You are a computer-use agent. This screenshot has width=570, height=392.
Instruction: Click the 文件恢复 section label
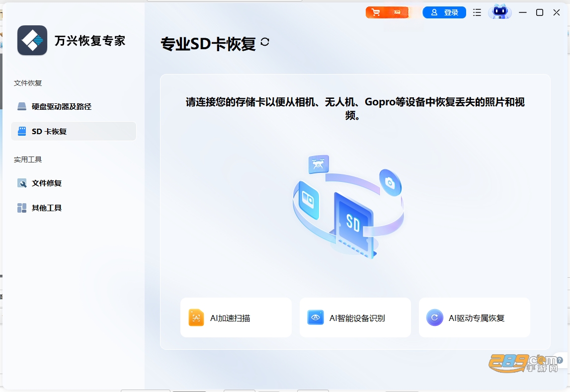pyautogui.click(x=28, y=83)
